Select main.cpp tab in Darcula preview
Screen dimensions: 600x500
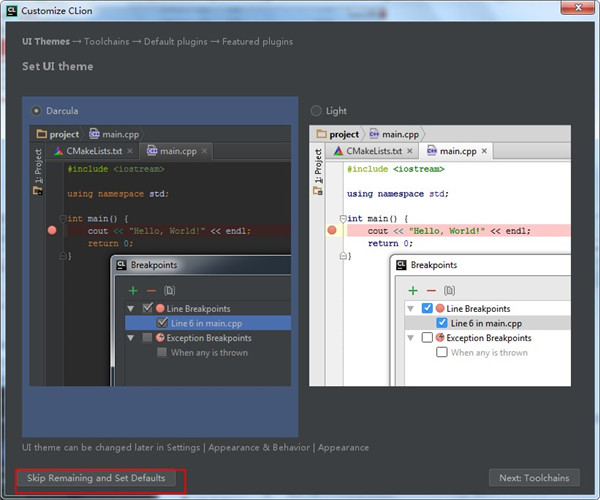(178, 151)
